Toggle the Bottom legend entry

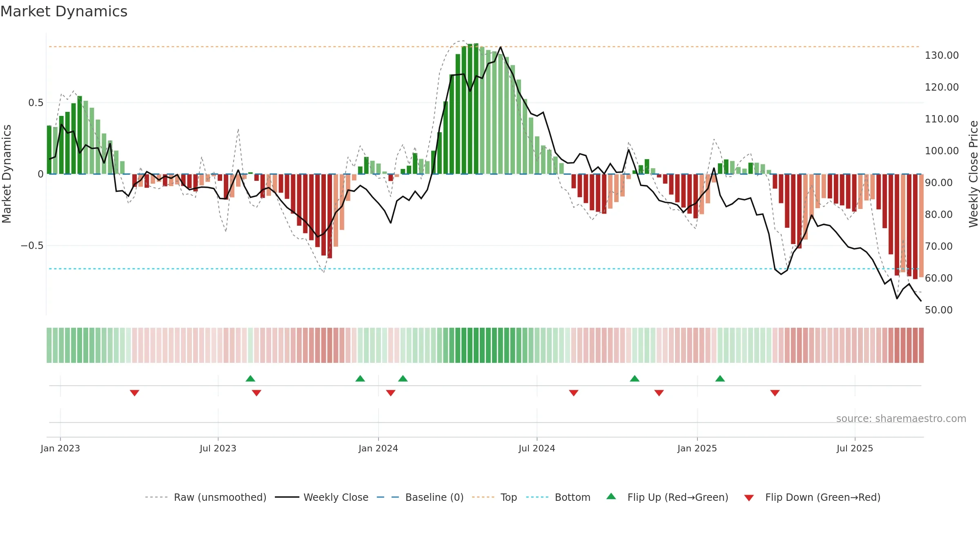click(x=558, y=497)
